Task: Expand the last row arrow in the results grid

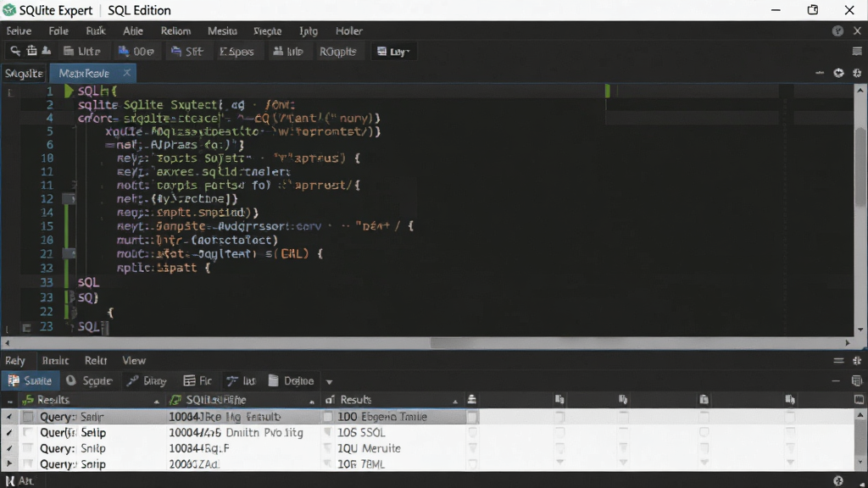Action: (8, 463)
